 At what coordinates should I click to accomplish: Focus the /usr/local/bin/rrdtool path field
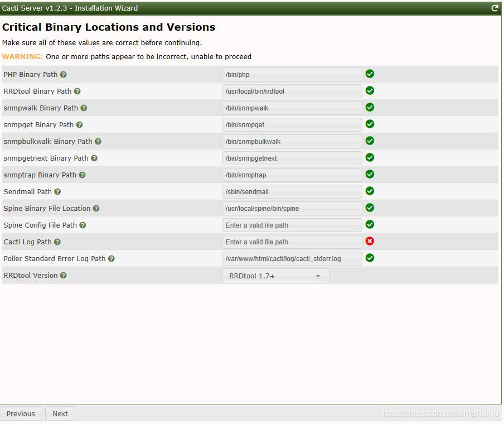[x=292, y=91]
